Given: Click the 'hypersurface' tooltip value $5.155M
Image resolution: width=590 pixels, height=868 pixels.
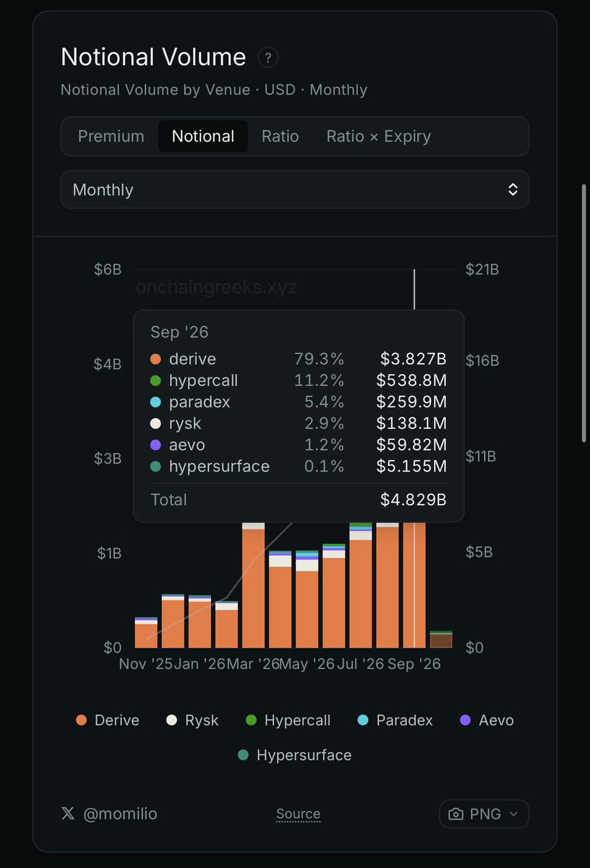Looking at the screenshot, I should tap(411, 467).
